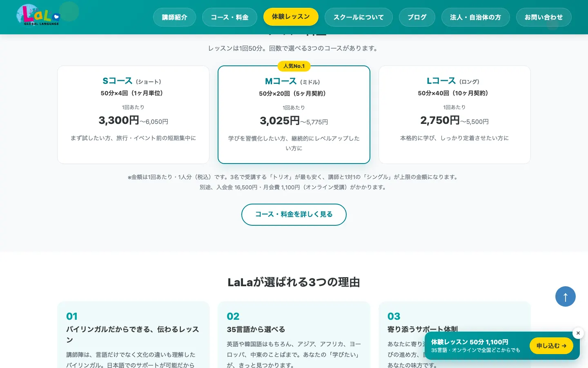This screenshot has height=368, width=588.
Task: Click the LaLaが選ばれる3つの理由 heading
Action: (294, 282)
